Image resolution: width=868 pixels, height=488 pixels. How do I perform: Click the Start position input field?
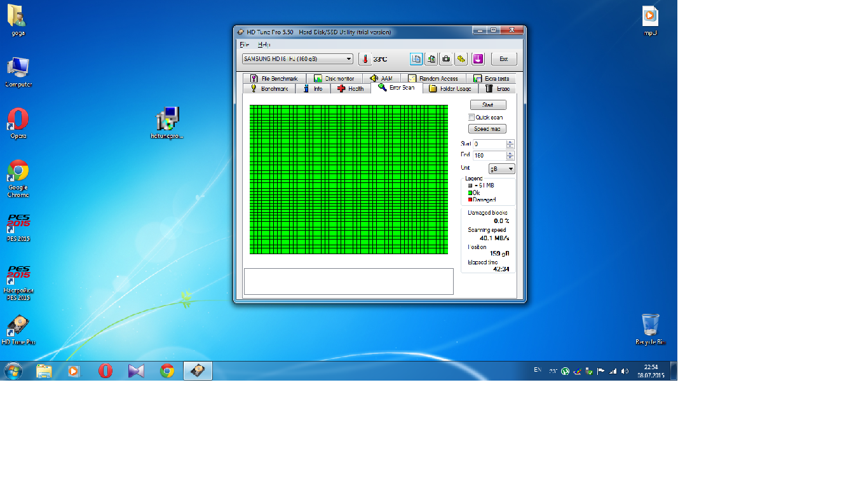click(x=489, y=144)
